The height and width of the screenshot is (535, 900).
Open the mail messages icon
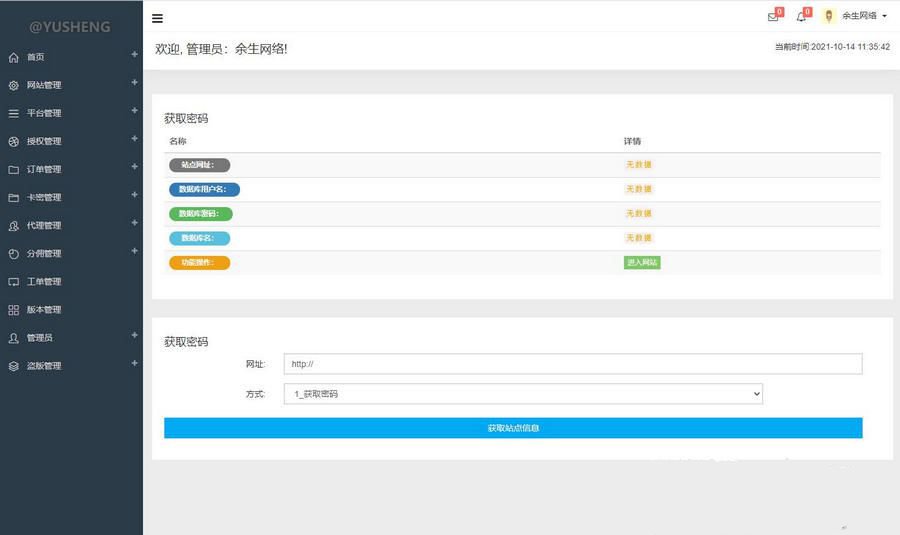773,17
